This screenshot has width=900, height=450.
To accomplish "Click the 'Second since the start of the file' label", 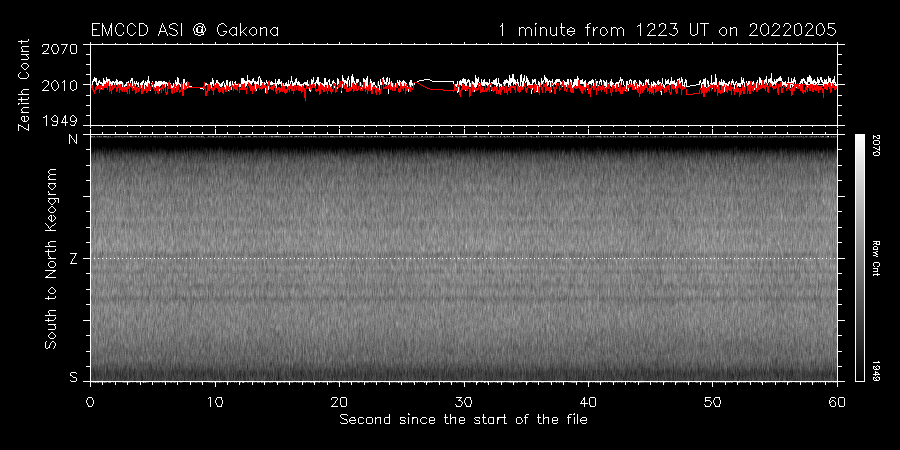I will point(463,420).
